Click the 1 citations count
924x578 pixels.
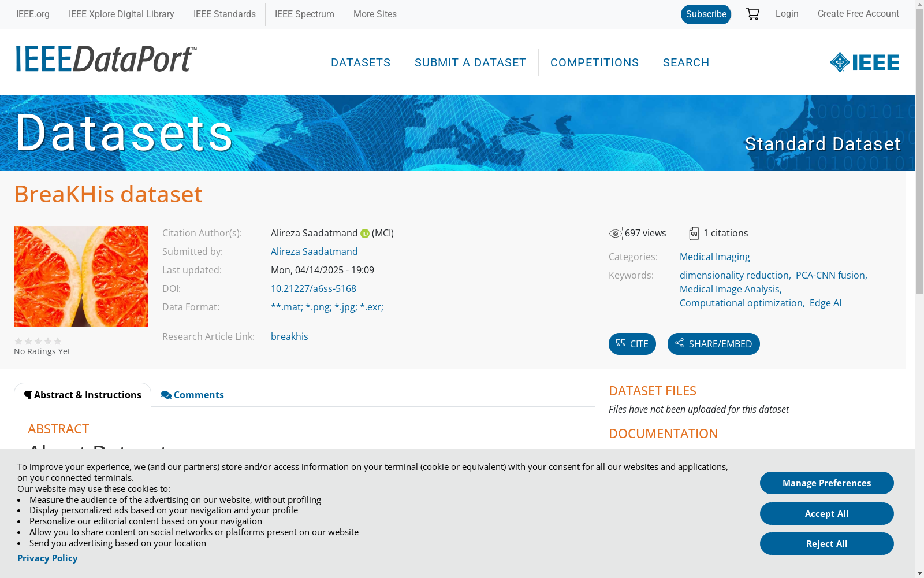pos(725,233)
